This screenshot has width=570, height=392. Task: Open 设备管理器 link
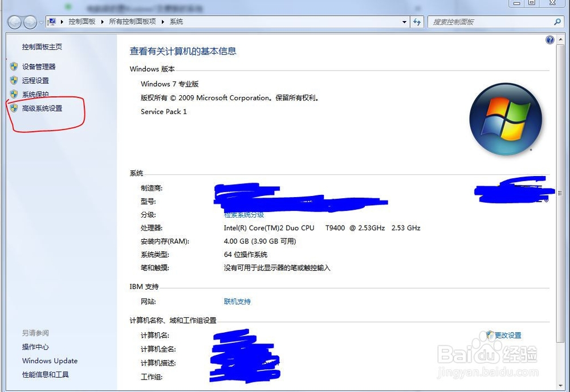click(x=39, y=67)
